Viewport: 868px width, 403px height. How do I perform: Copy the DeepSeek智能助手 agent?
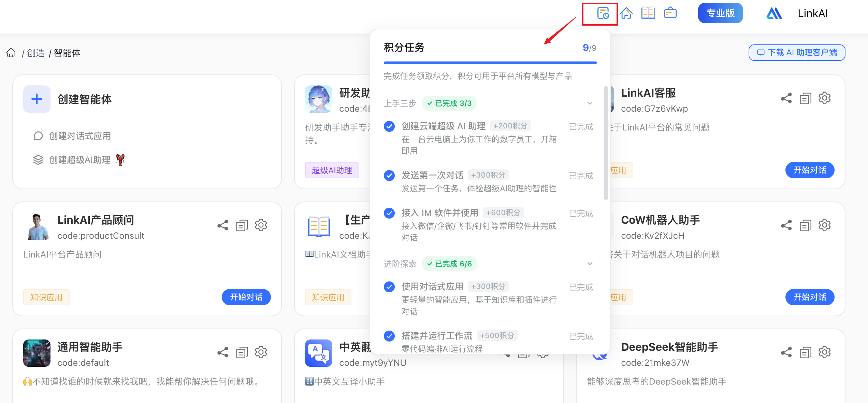806,352
